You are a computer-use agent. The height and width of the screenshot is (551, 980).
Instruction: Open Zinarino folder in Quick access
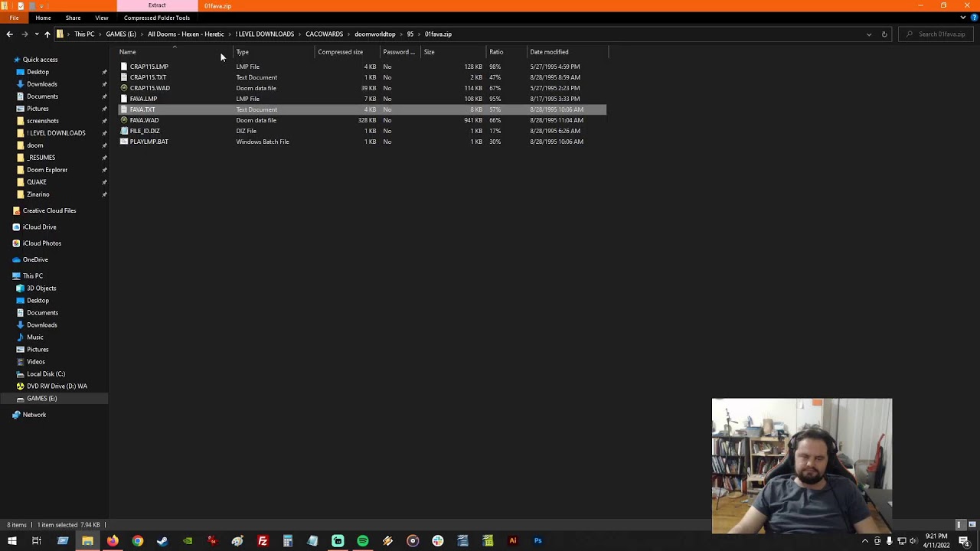[38, 194]
